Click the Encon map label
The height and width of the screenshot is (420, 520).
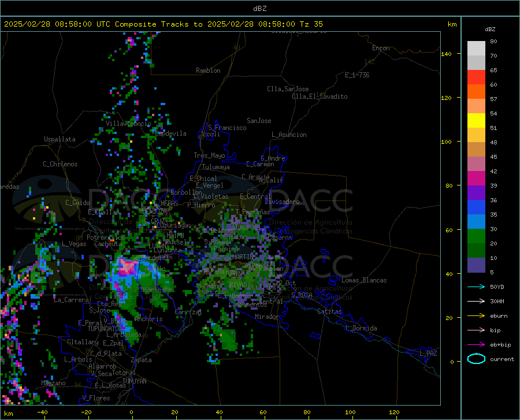coord(381,48)
